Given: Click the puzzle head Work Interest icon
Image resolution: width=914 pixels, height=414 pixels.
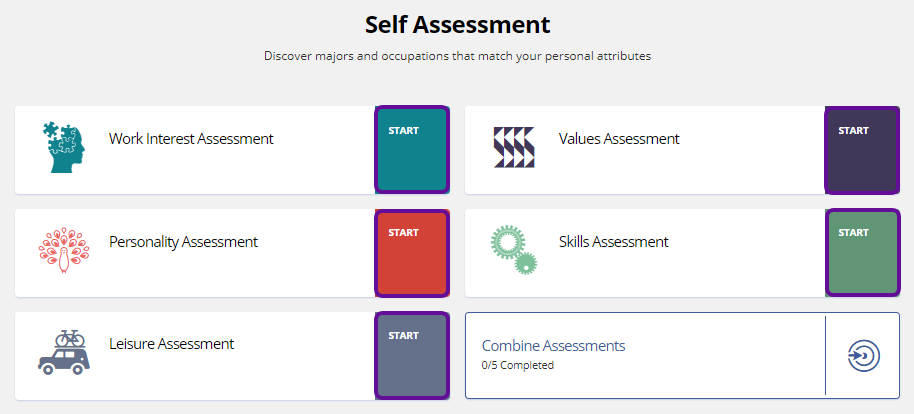Looking at the screenshot, I should point(64,147).
